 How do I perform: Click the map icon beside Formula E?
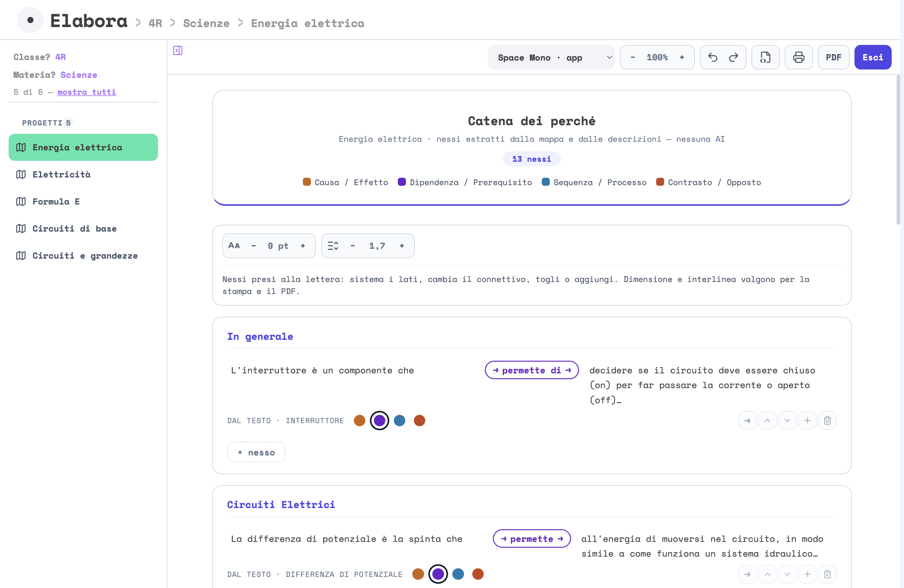pos(21,201)
